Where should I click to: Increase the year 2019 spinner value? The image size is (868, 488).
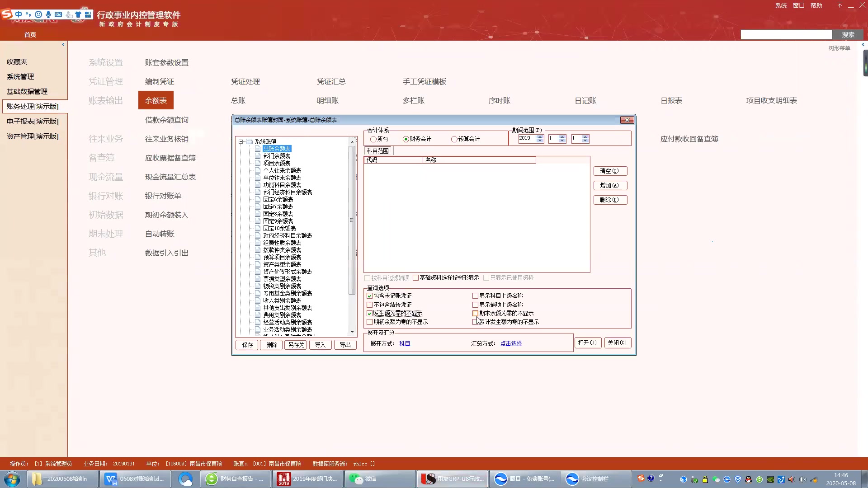[x=540, y=137]
